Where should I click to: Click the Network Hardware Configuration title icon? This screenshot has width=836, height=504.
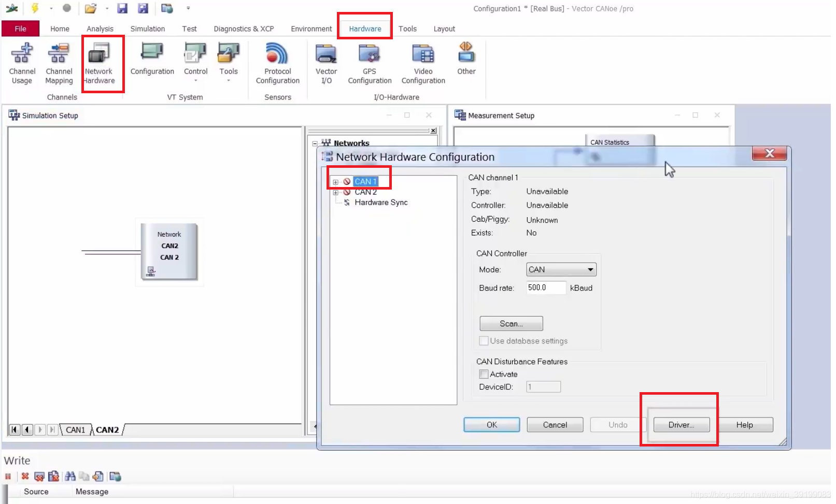327,156
